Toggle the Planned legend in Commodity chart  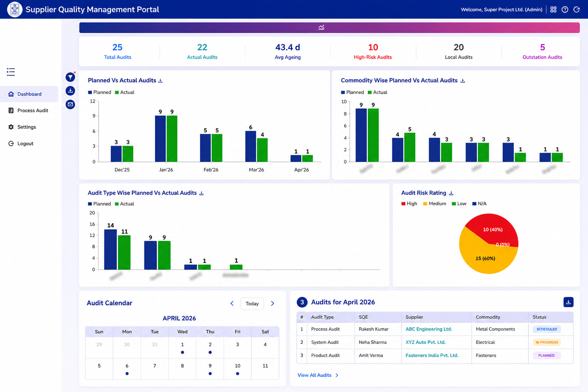(352, 92)
